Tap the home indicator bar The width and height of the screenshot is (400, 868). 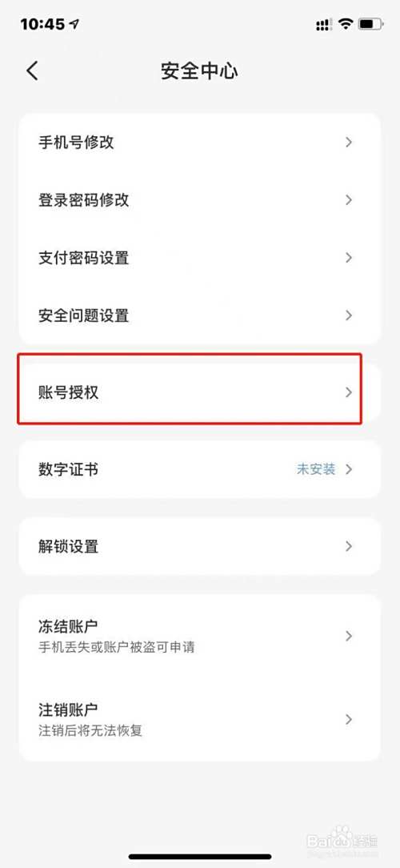coord(200,856)
